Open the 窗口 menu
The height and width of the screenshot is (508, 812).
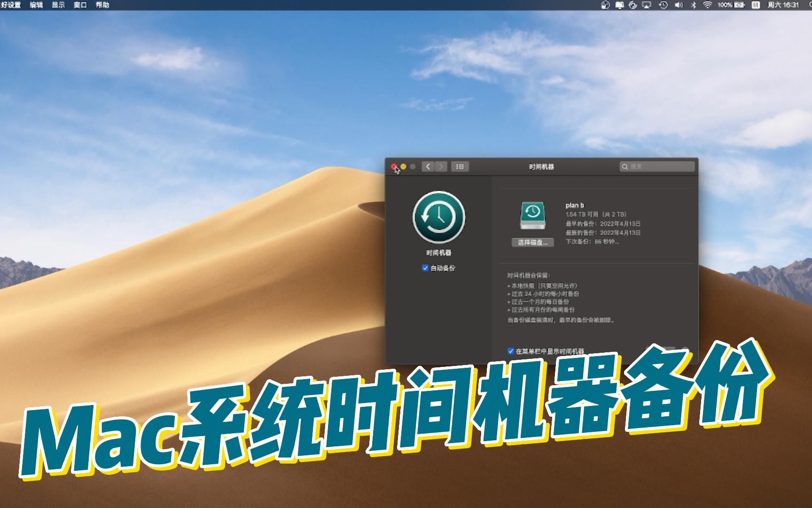80,6
